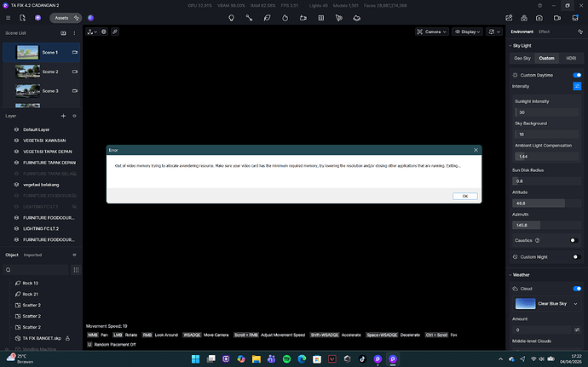Click the link icon in viewport toolbar
This screenshot has width=588, height=367.
[x=115, y=32]
